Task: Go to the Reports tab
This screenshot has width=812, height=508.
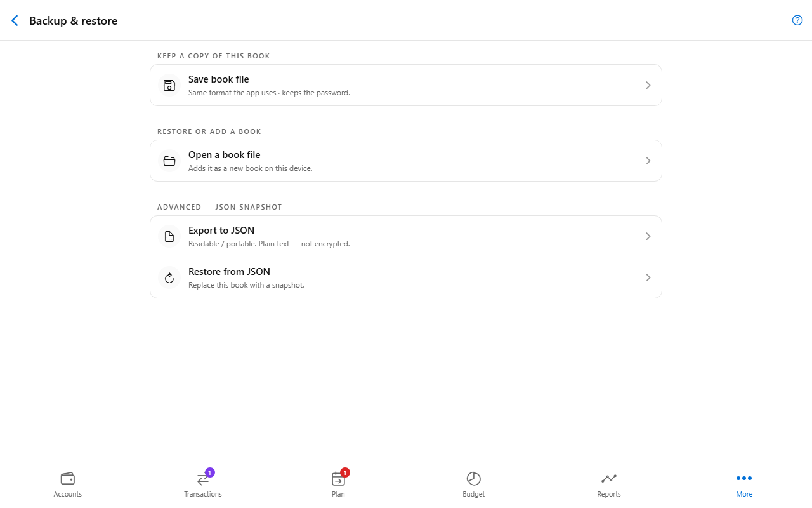Action: [x=609, y=485]
